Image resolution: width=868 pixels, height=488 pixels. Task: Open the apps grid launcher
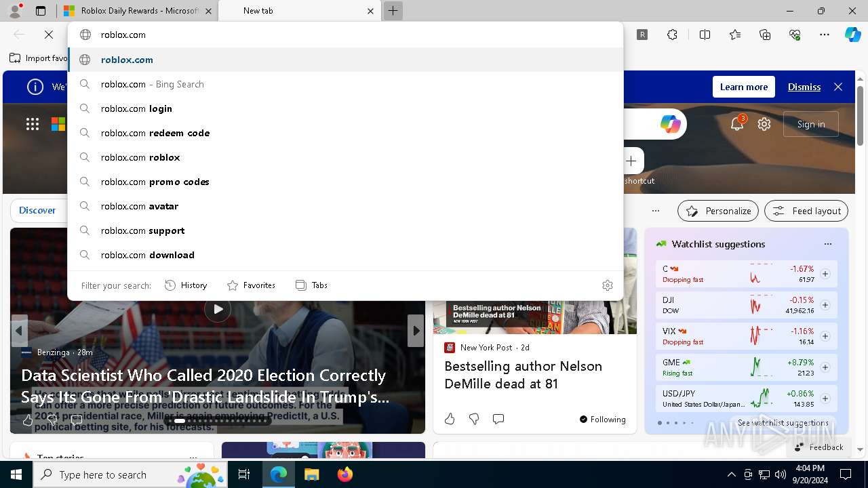click(33, 124)
